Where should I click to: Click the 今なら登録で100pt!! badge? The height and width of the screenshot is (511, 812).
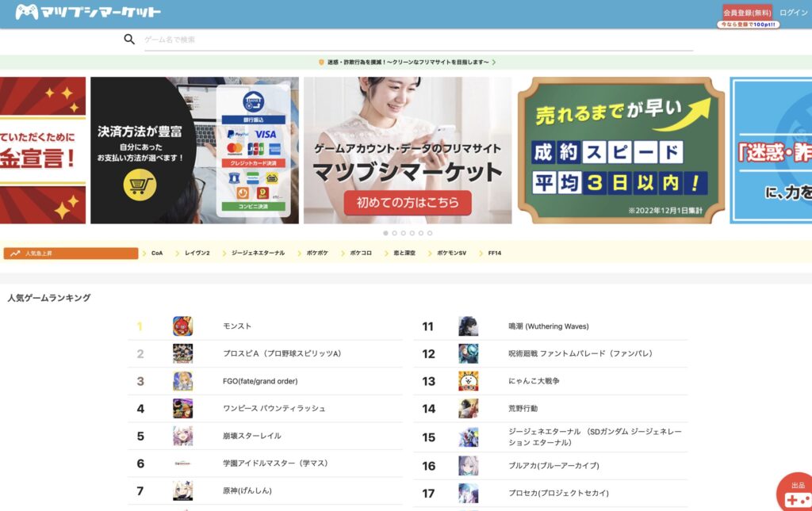point(749,25)
